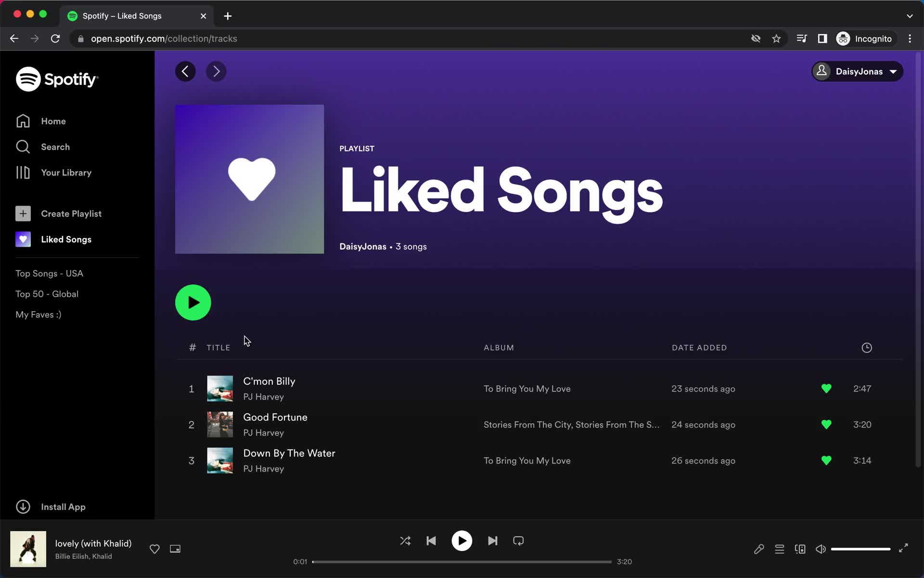Screen dimensions: 924x578
Task: Click the now playing queue icon
Action: [x=780, y=549]
